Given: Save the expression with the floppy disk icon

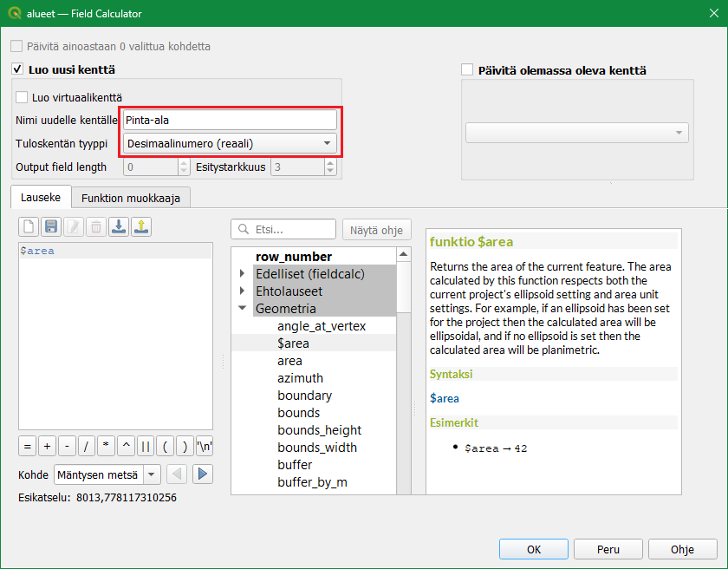Looking at the screenshot, I should click(x=51, y=227).
